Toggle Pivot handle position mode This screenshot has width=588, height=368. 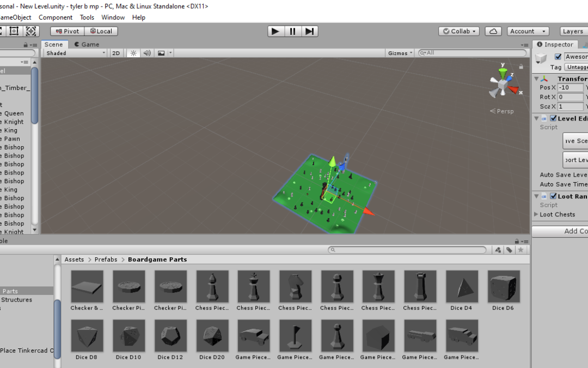(x=68, y=31)
